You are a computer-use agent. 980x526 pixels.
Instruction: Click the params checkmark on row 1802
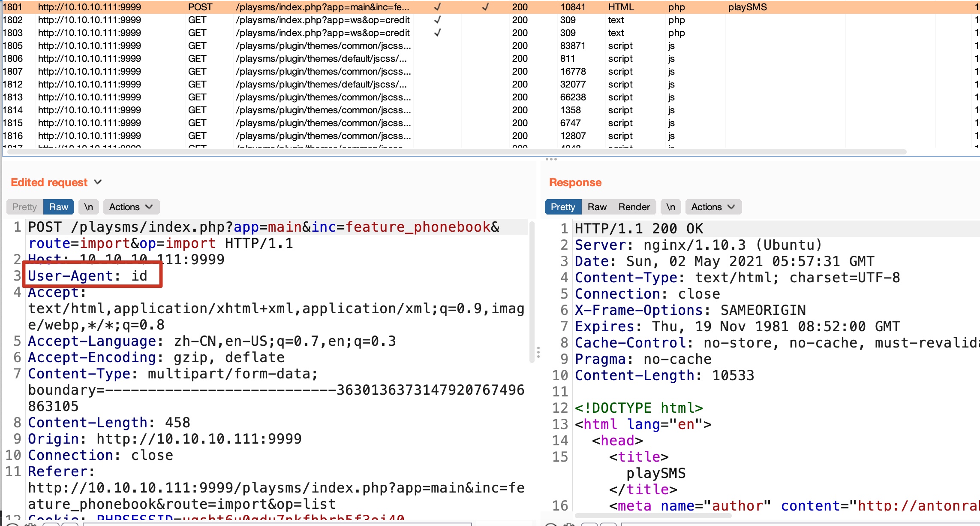(437, 20)
